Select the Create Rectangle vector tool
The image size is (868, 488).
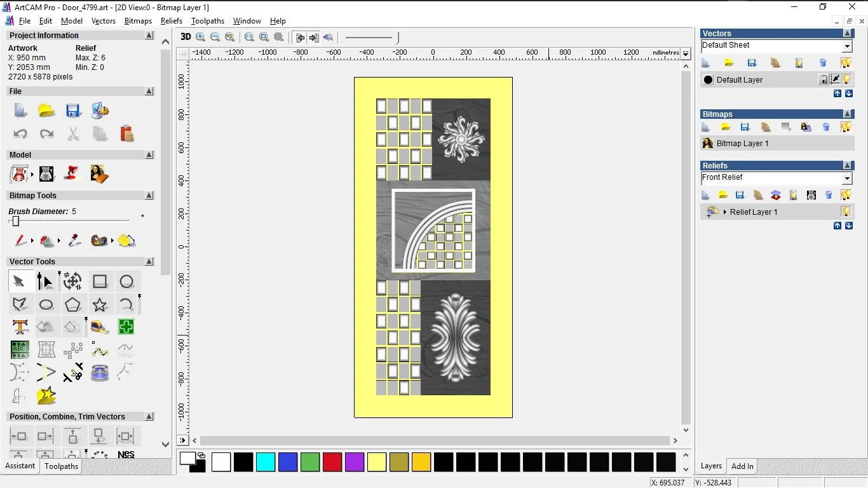pos(100,281)
